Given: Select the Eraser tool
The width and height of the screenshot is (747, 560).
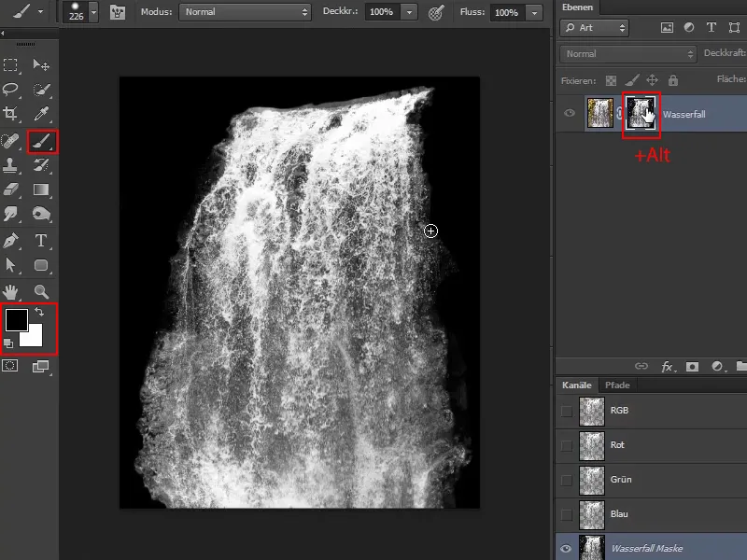Looking at the screenshot, I should [x=10, y=189].
